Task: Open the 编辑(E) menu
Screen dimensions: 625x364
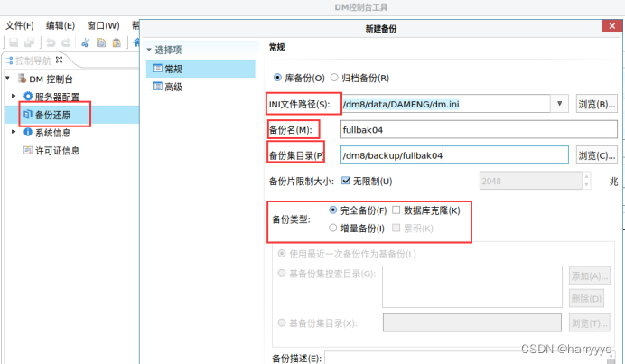Action: (x=61, y=26)
